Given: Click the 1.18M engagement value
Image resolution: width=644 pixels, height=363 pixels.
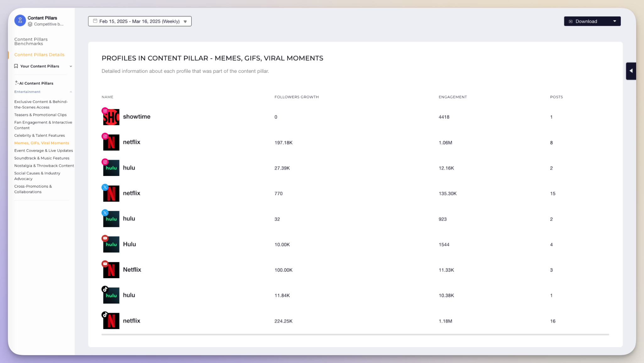Looking at the screenshot, I should coord(445,321).
